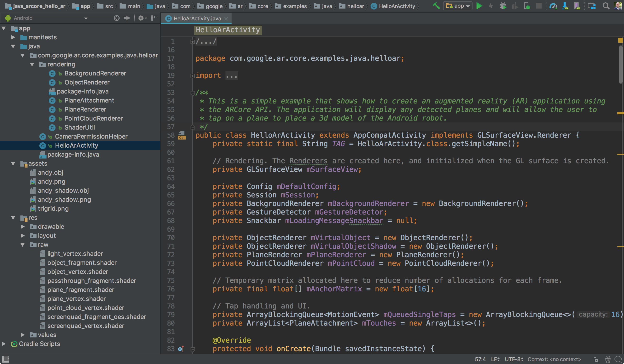Start the Debug app bug icon
This screenshot has width=624, height=364.
[503, 6]
